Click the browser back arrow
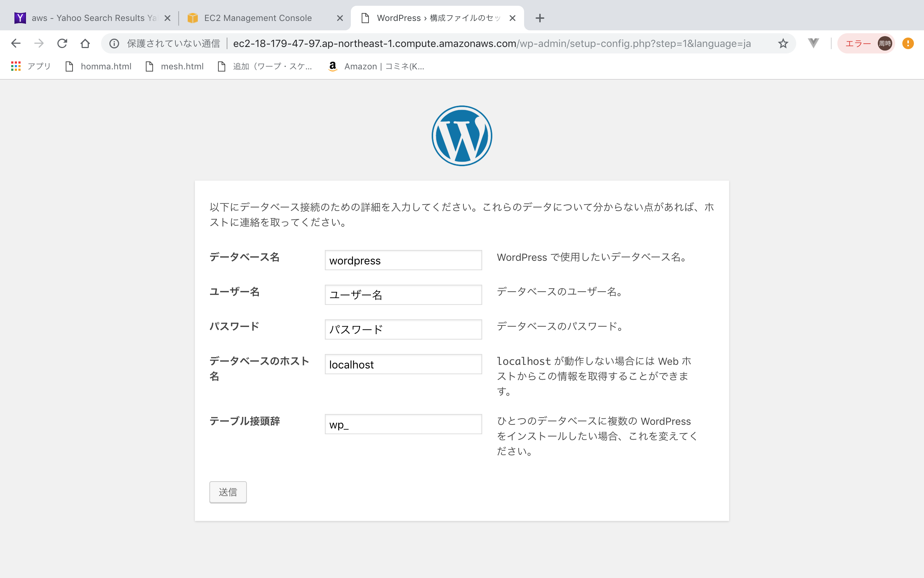Screen dimensions: 924x578 click(x=16, y=44)
